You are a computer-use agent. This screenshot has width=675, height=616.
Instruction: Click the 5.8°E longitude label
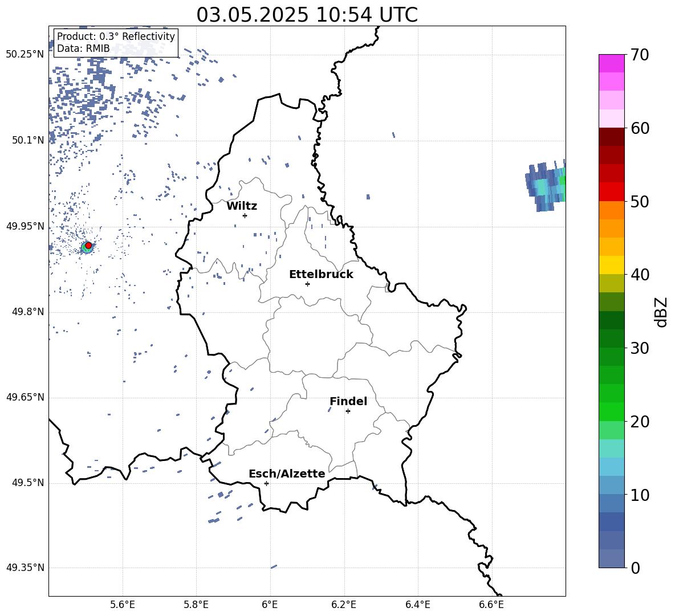click(x=196, y=605)
